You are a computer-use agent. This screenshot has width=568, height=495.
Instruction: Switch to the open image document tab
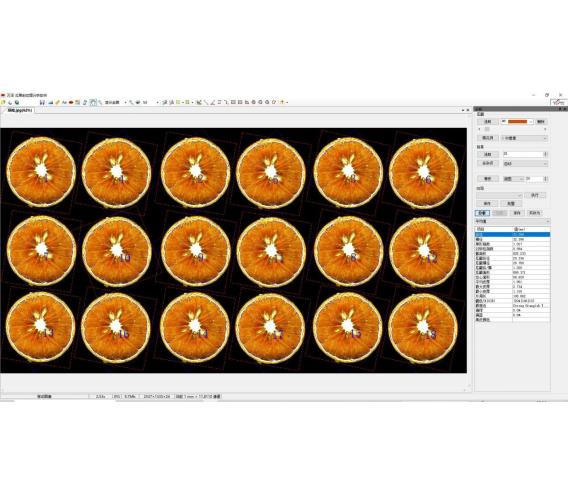(x=19, y=110)
